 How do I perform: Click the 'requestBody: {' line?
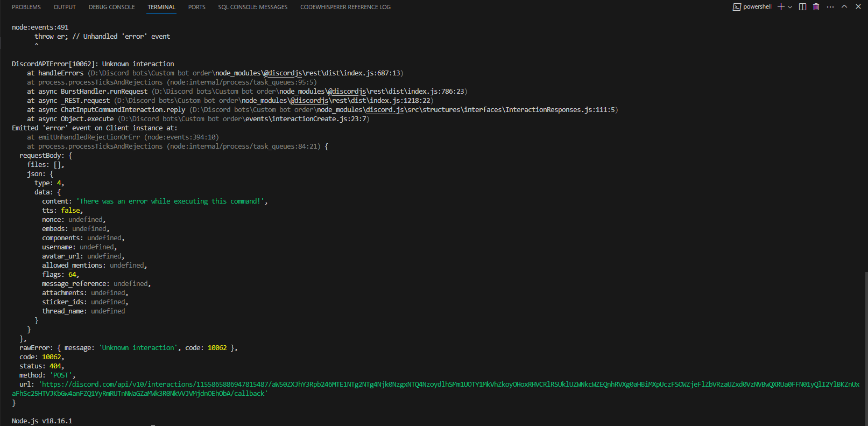click(x=46, y=156)
